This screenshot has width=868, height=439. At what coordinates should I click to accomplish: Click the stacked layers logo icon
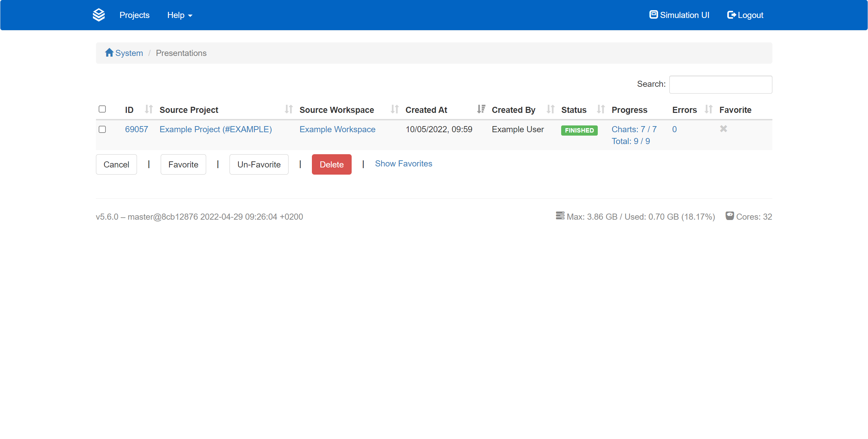point(99,15)
